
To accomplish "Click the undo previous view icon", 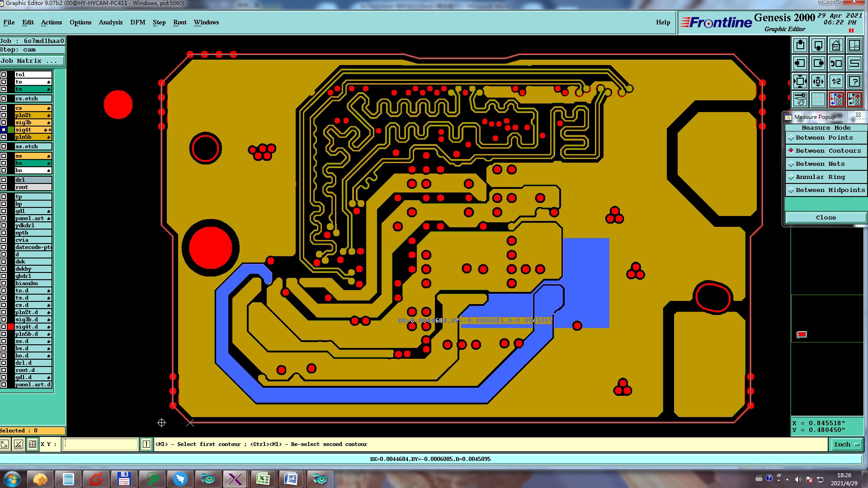I will coord(836,63).
